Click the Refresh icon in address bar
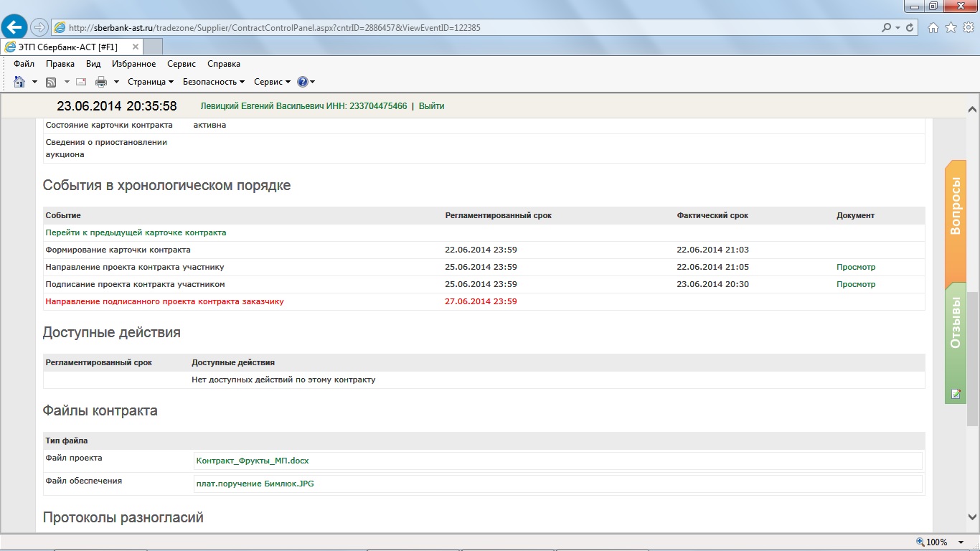The width and height of the screenshot is (980, 551). tap(910, 28)
